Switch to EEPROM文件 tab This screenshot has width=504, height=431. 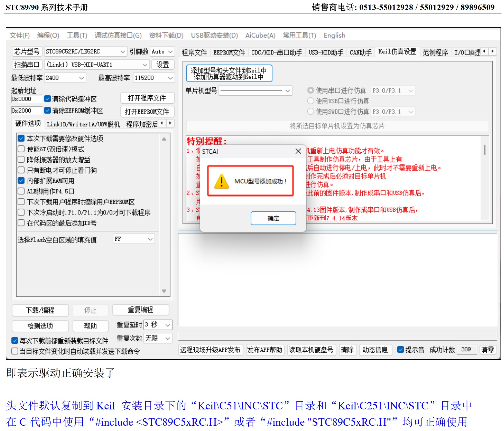click(x=229, y=52)
